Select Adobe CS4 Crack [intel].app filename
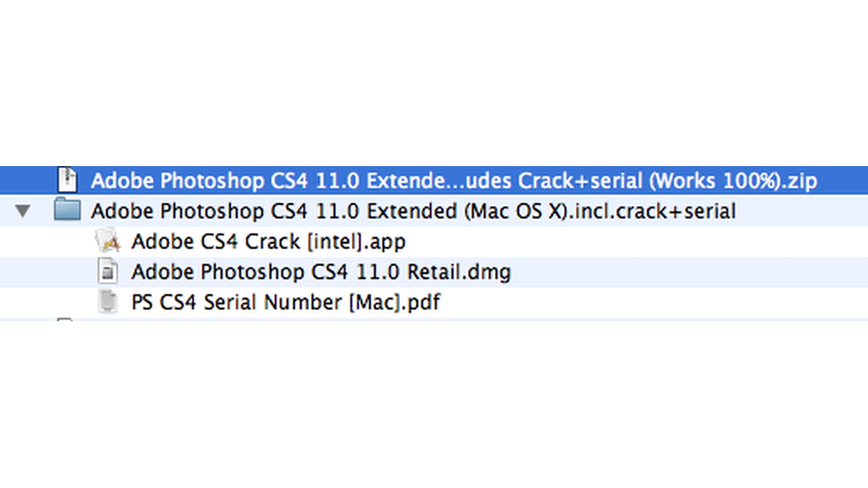The width and height of the screenshot is (868, 488). click(269, 241)
